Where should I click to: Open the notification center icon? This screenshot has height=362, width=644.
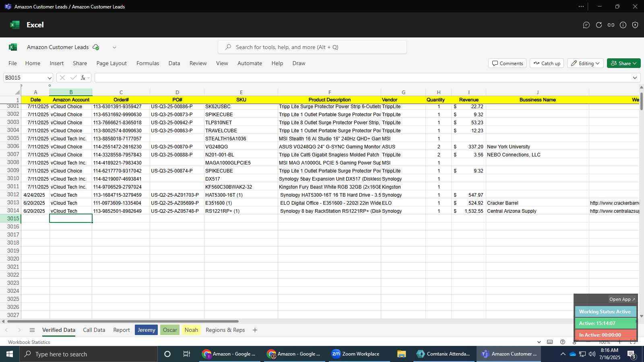pos(631,354)
